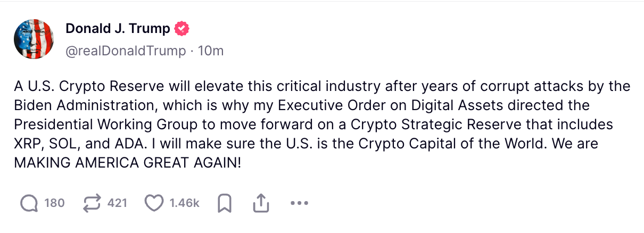Click the text "MAKING AMERICA GREAT AGAIN!"
Image resolution: width=644 pixels, height=233 pixels.
click(x=128, y=162)
